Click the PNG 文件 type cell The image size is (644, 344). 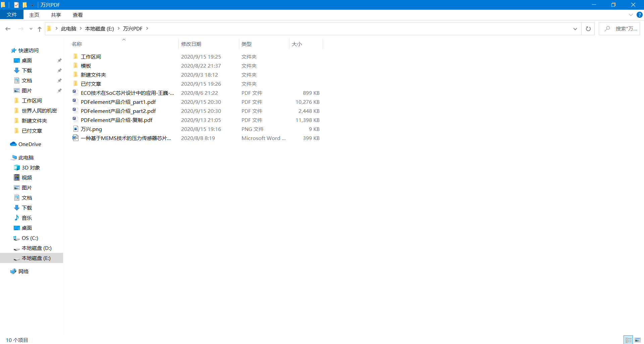[253, 129]
